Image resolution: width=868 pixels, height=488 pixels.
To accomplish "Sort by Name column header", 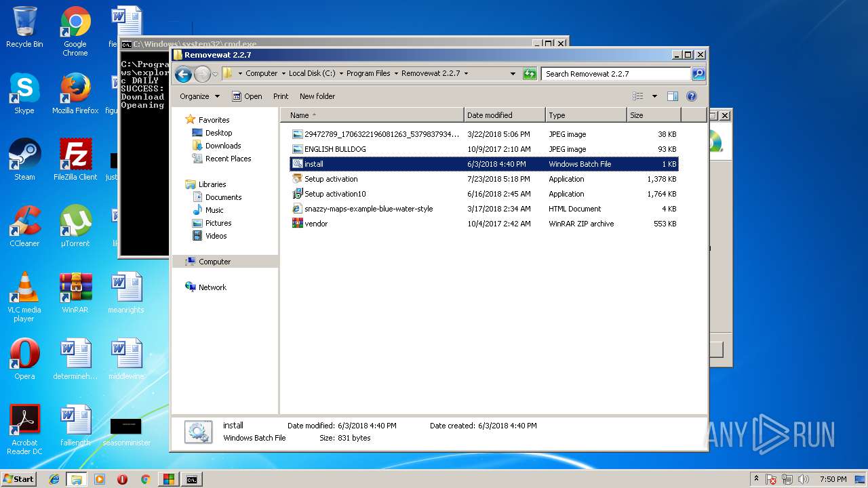I will click(x=372, y=115).
